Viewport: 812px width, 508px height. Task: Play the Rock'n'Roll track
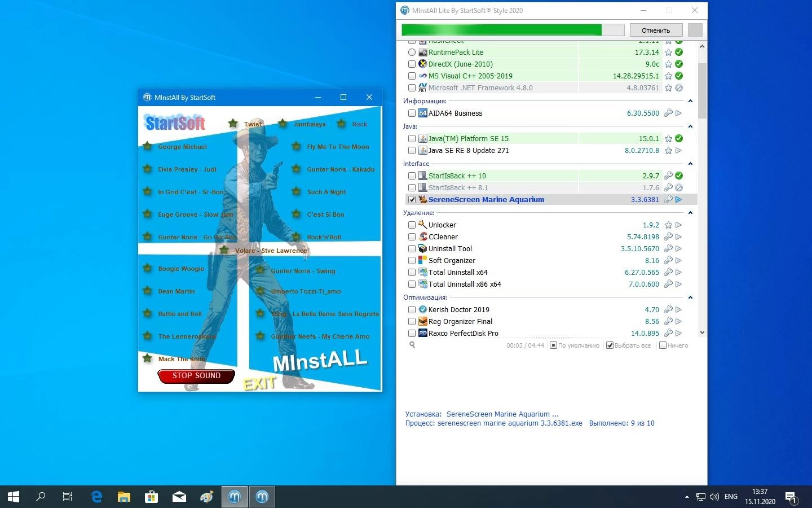coord(324,237)
